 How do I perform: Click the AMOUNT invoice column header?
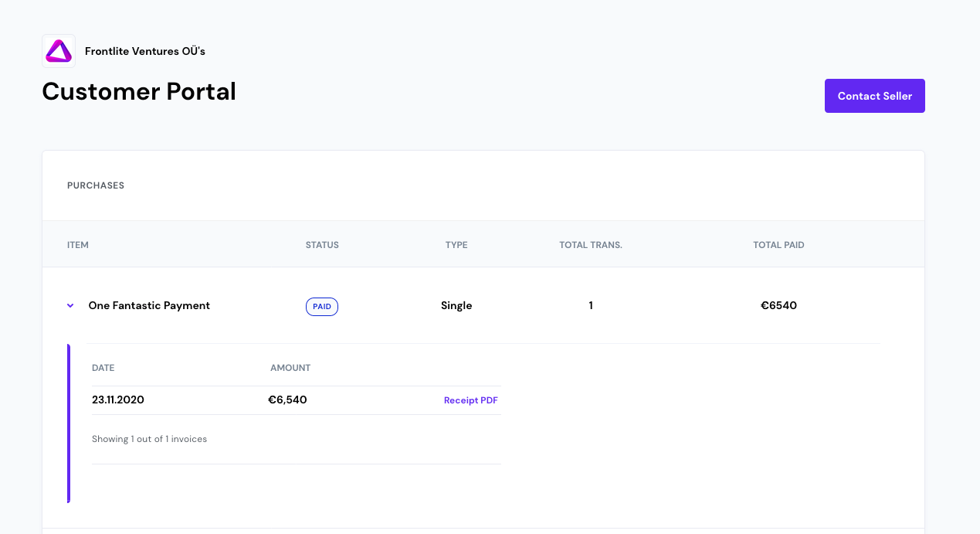pos(290,368)
